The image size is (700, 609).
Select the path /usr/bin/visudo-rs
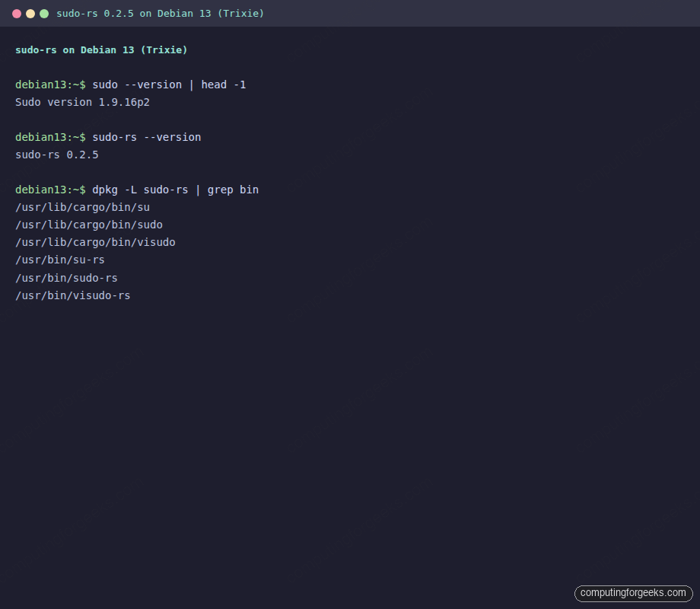[72, 295]
